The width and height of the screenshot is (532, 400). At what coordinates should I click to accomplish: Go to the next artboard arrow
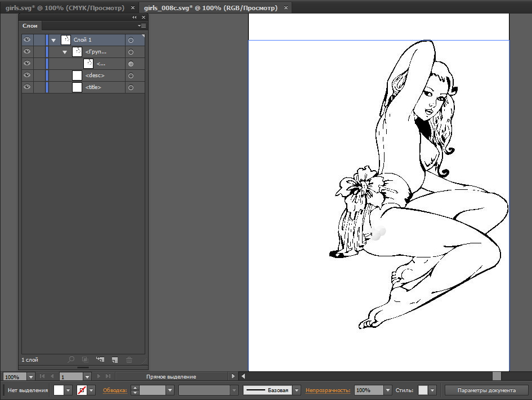click(x=99, y=376)
